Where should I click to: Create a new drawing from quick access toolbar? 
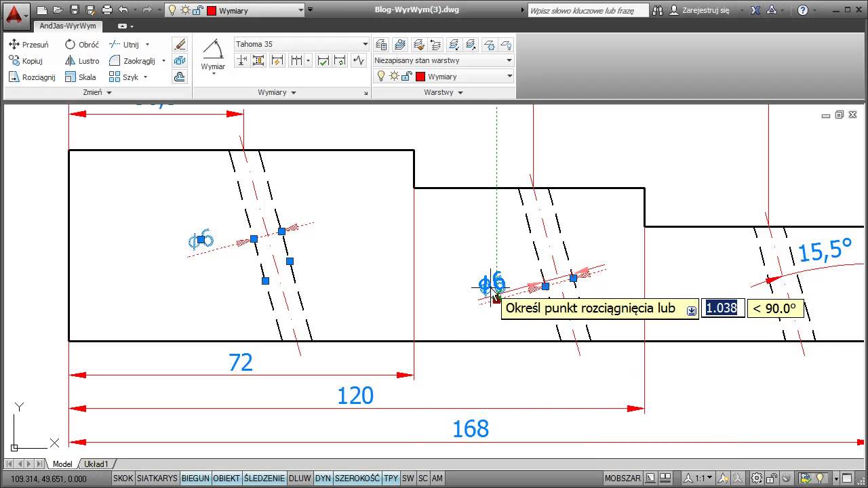(43, 10)
